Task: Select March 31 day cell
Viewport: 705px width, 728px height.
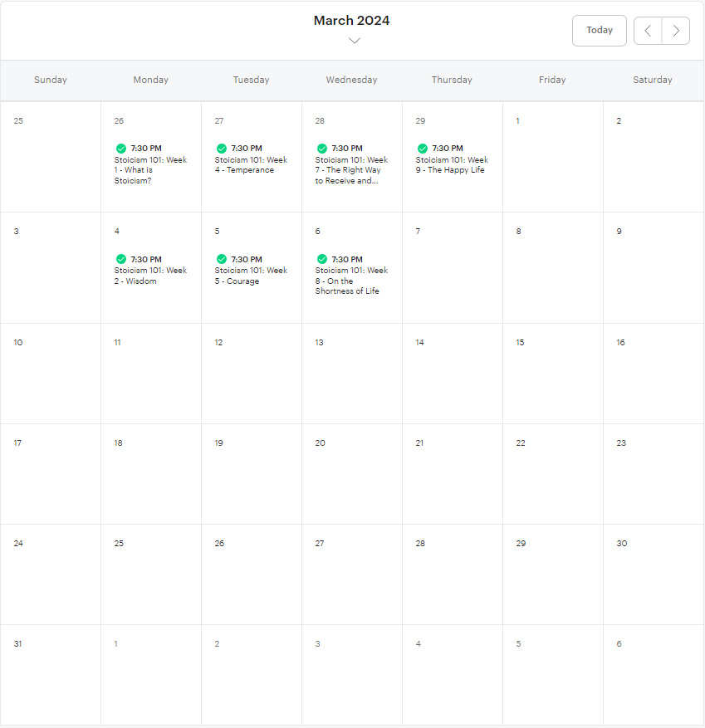Action: [51, 675]
